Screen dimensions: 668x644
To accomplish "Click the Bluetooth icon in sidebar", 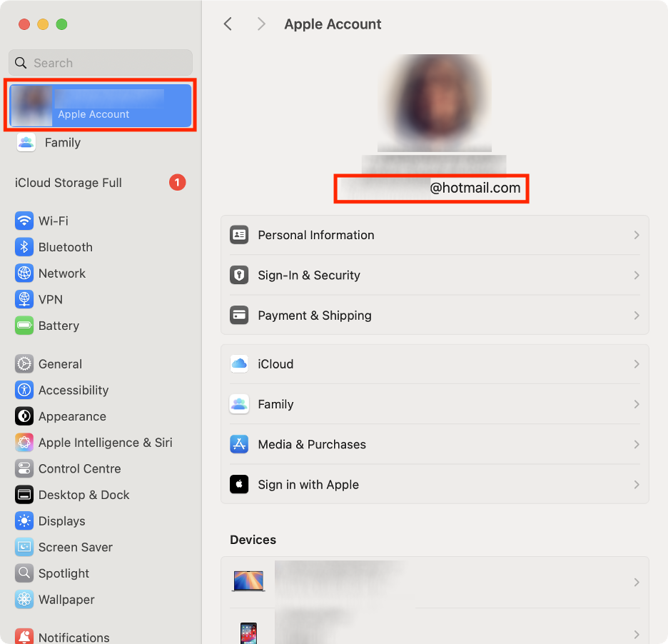I will tap(24, 247).
